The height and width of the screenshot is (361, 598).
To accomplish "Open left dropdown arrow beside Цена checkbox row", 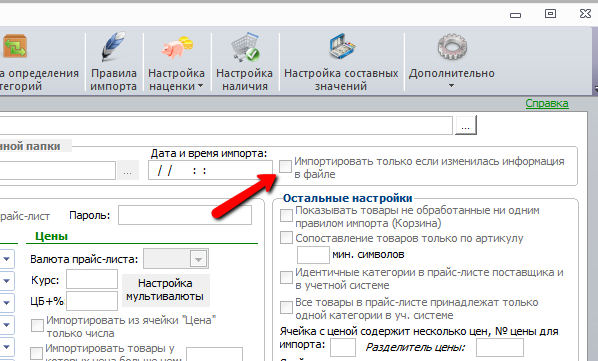I will click(x=7, y=325).
